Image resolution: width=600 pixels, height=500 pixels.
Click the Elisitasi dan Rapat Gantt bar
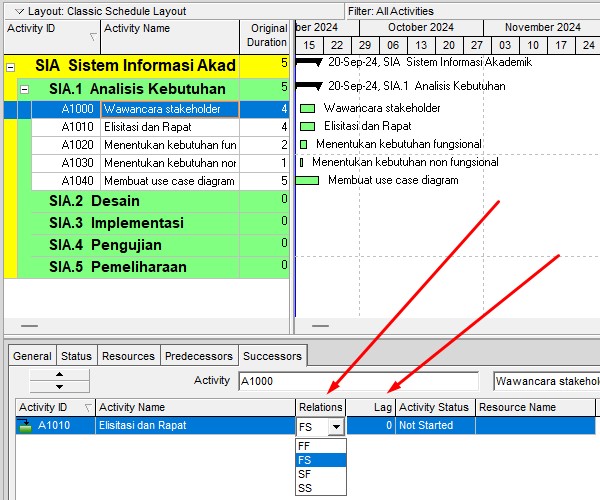tap(307, 126)
